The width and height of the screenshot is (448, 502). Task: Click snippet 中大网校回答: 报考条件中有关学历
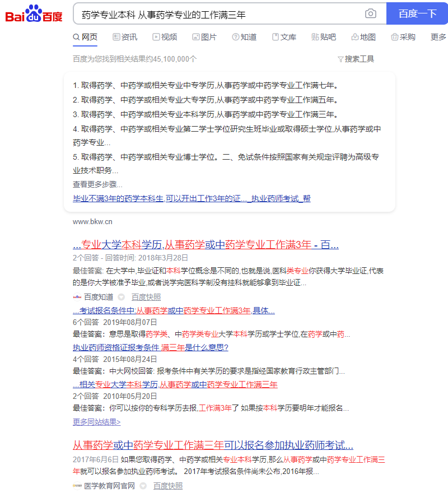[x=209, y=371]
